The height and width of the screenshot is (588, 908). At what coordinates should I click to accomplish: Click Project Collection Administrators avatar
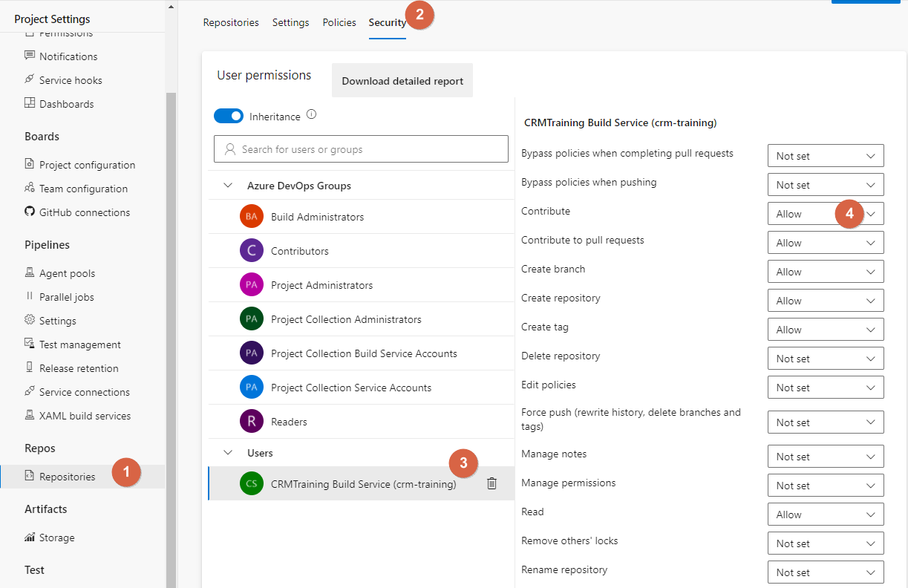click(x=252, y=319)
